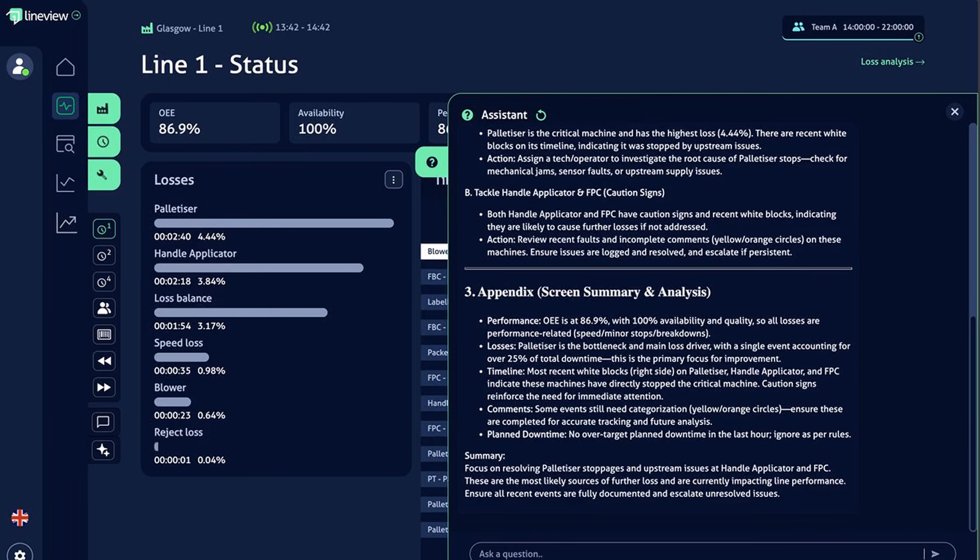Click the rewind double-arrow button

point(104,361)
